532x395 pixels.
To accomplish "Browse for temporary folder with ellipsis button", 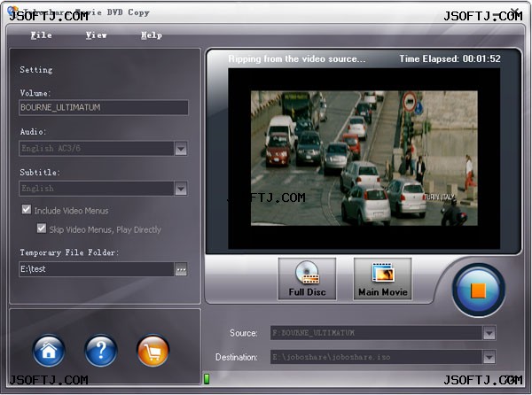I will click(181, 269).
